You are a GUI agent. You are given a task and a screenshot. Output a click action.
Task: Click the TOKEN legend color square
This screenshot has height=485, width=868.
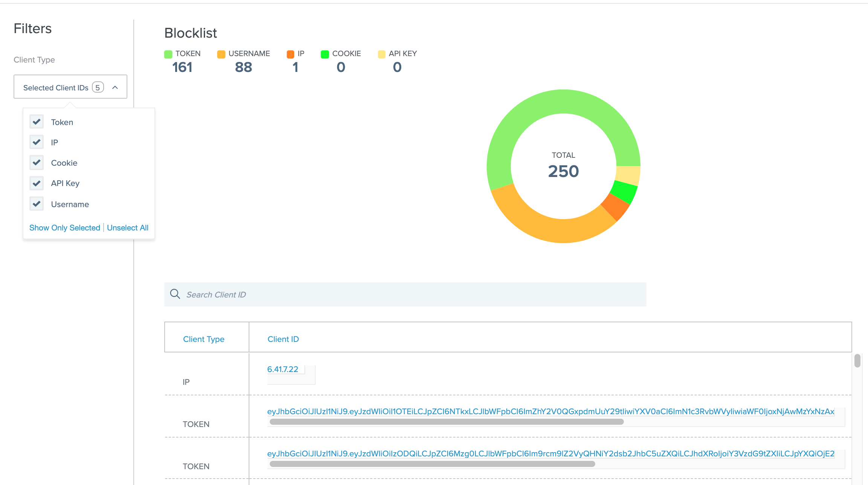pyautogui.click(x=168, y=54)
